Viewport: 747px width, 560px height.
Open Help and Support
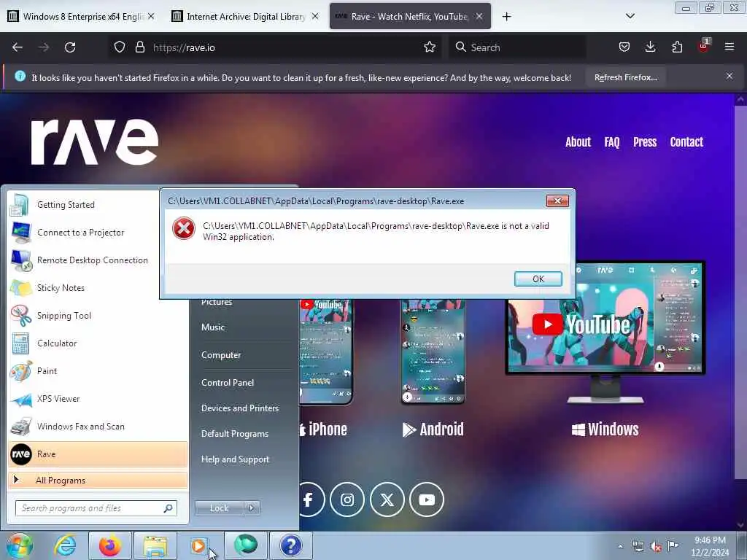tap(235, 459)
